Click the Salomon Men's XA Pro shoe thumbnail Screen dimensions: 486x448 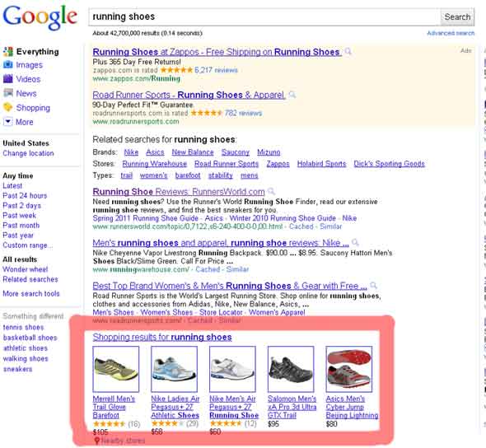(291, 369)
